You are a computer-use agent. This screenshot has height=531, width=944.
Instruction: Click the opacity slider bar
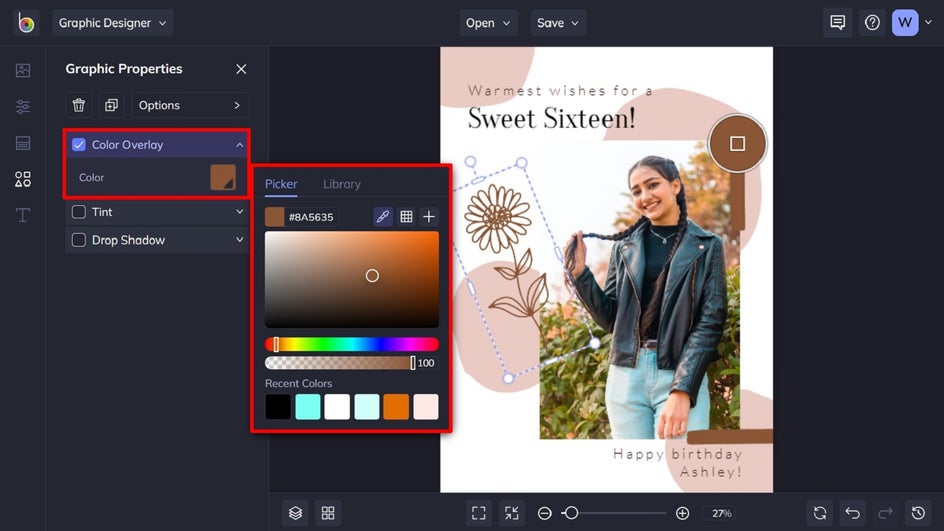pos(340,362)
